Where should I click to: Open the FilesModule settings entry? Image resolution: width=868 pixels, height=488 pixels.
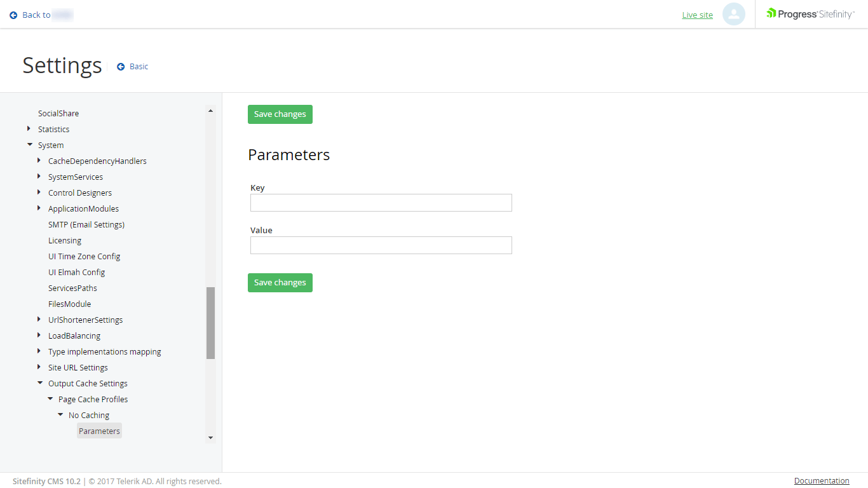click(x=69, y=304)
